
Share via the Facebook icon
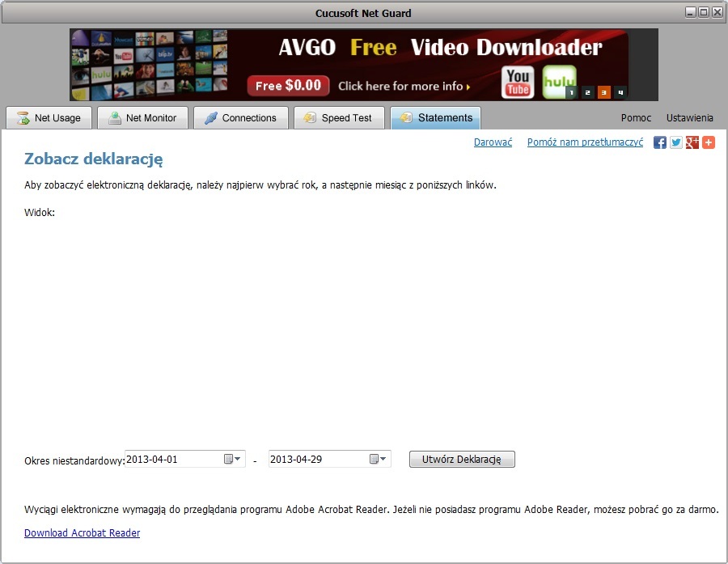click(660, 142)
